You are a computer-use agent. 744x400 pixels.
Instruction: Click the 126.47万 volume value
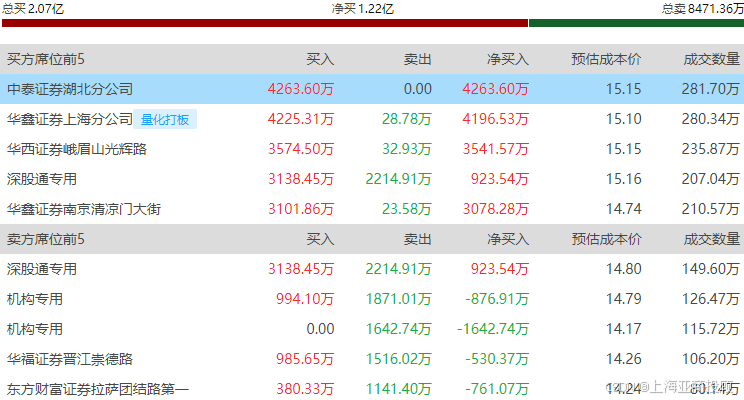pyautogui.click(x=711, y=299)
